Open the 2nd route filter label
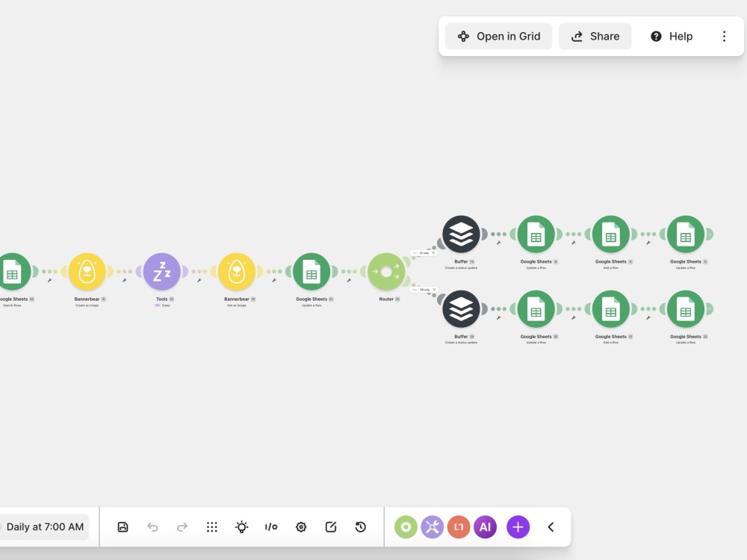Viewport: 747px width, 560px height. (424, 290)
